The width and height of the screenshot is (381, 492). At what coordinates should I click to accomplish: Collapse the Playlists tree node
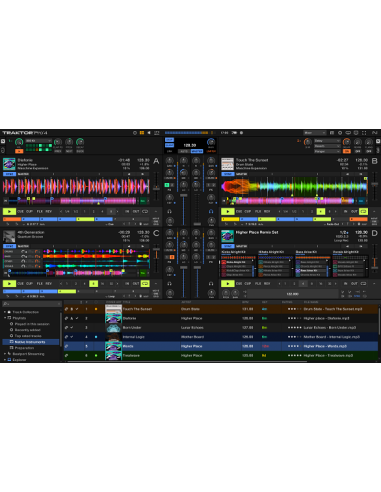click(x=5, y=318)
